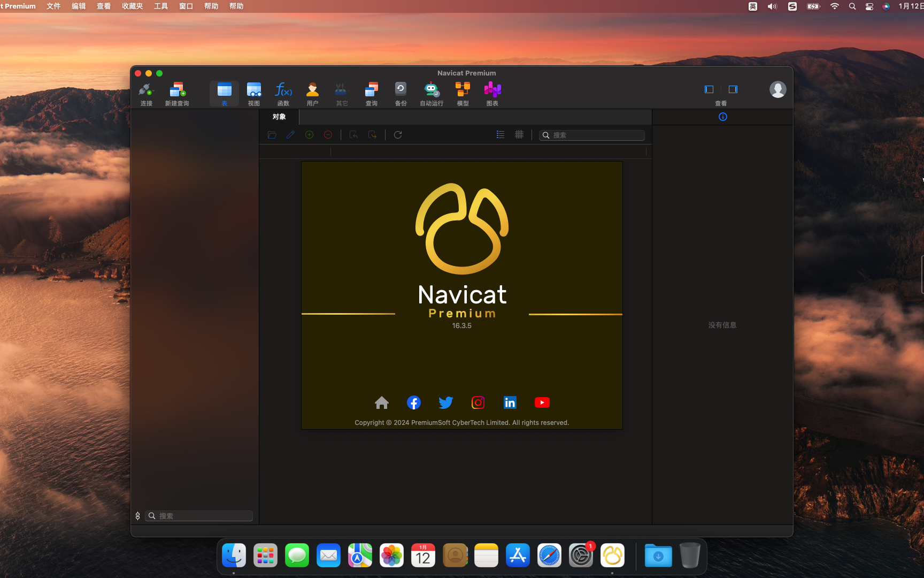Toggle left navigation pane view button
924x578 pixels.
coord(709,89)
